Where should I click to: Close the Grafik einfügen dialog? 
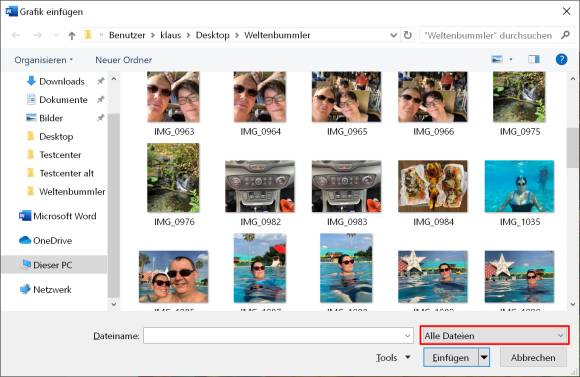566,11
